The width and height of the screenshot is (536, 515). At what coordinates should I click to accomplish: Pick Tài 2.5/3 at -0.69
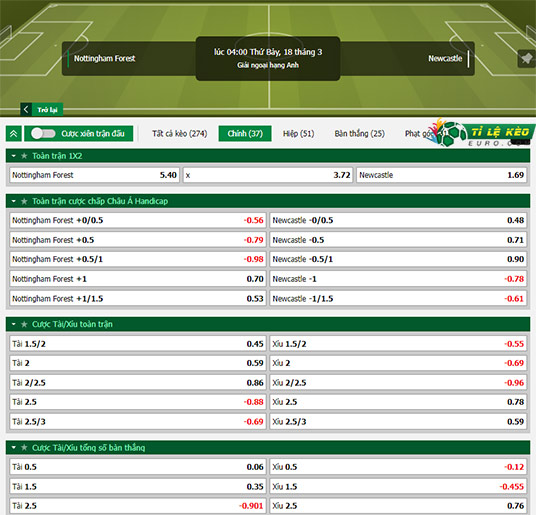point(138,421)
